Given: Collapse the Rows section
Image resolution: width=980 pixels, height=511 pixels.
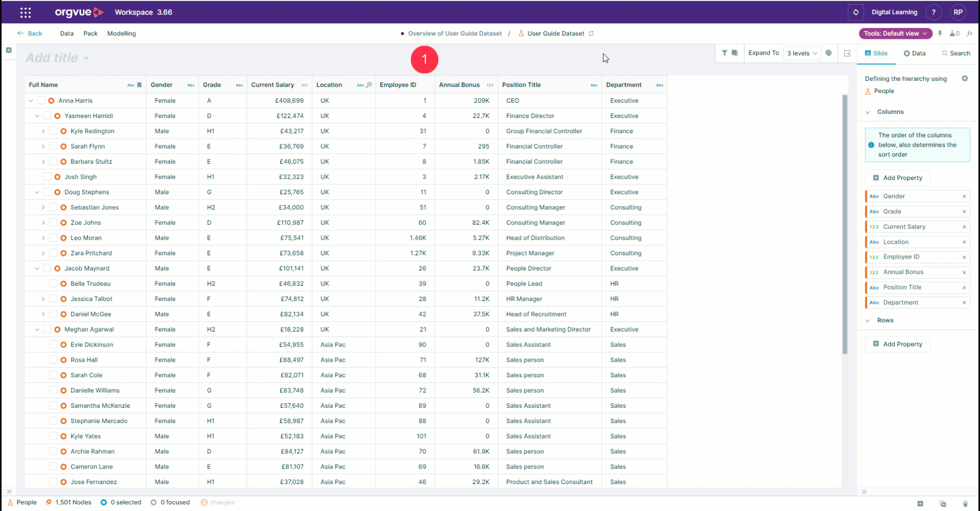Looking at the screenshot, I should pyautogui.click(x=868, y=320).
